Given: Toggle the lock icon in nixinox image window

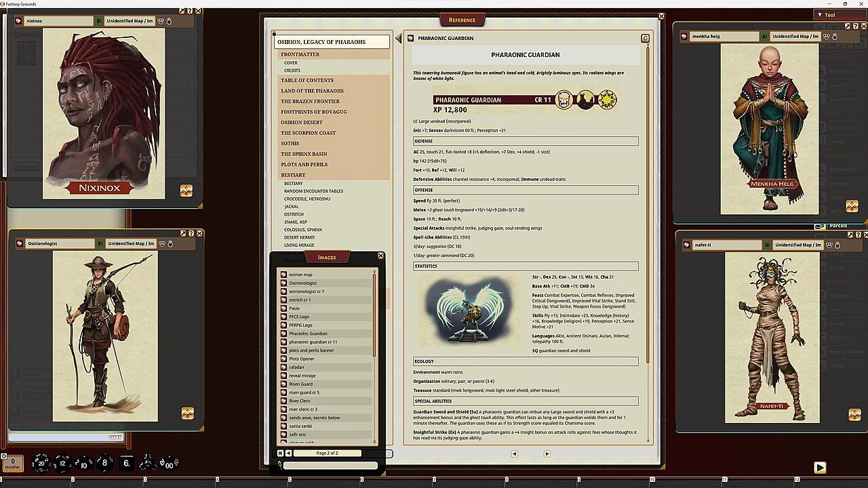Looking at the screenshot, I should tap(169, 21).
